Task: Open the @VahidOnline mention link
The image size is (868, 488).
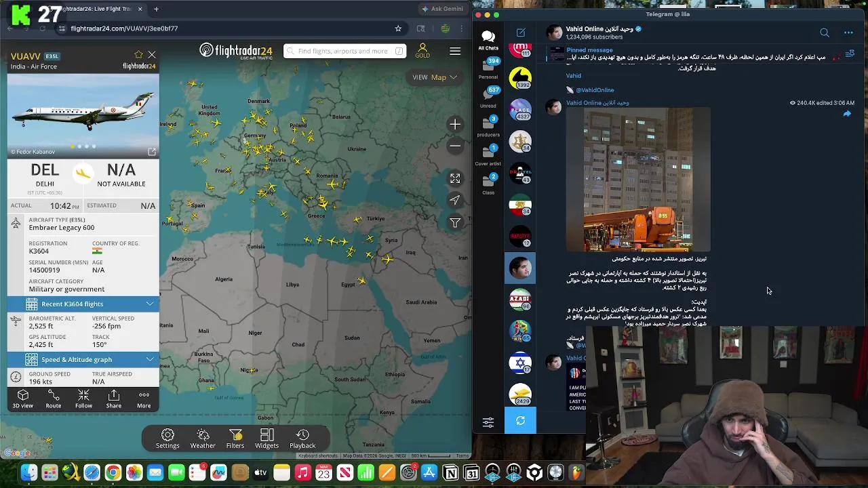Action: point(595,90)
